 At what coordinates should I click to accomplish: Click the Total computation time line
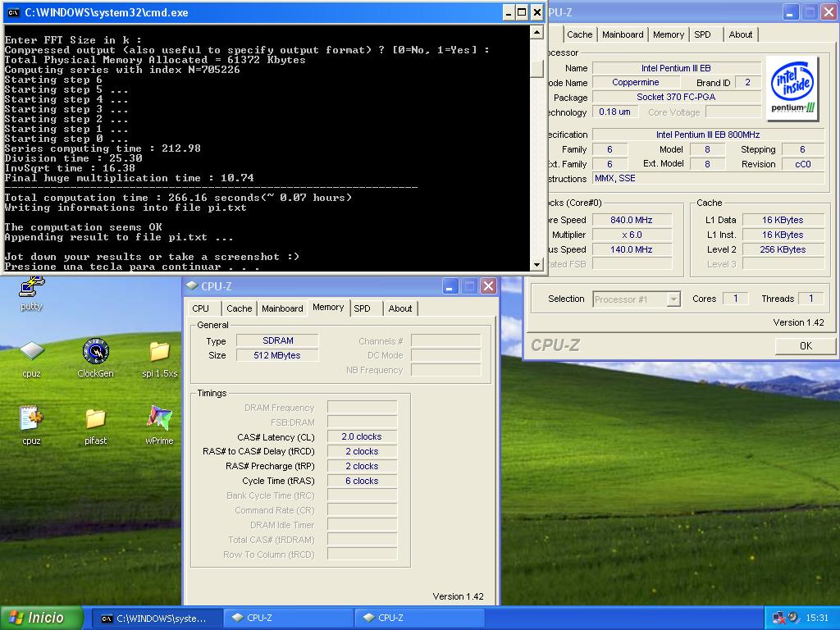tap(178, 198)
